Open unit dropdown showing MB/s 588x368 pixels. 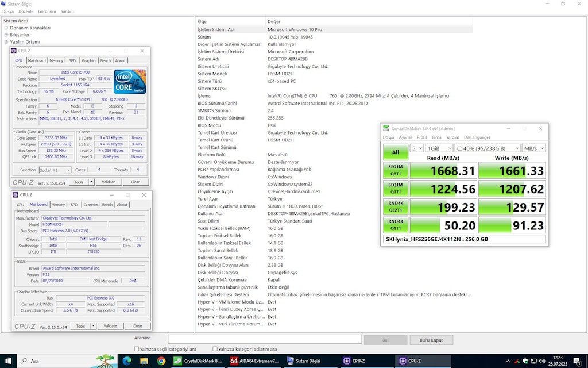533,148
